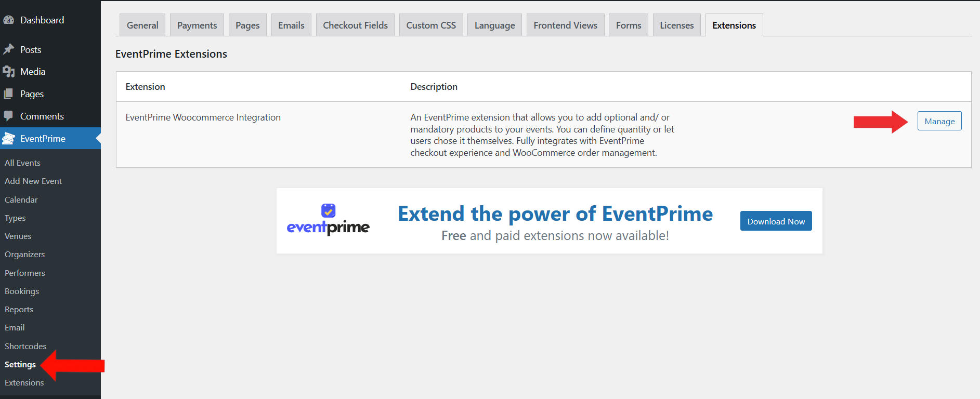The height and width of the screenshot is (399, 980).
Task: Switch to the Payments tab
Action: coord(197,25)
